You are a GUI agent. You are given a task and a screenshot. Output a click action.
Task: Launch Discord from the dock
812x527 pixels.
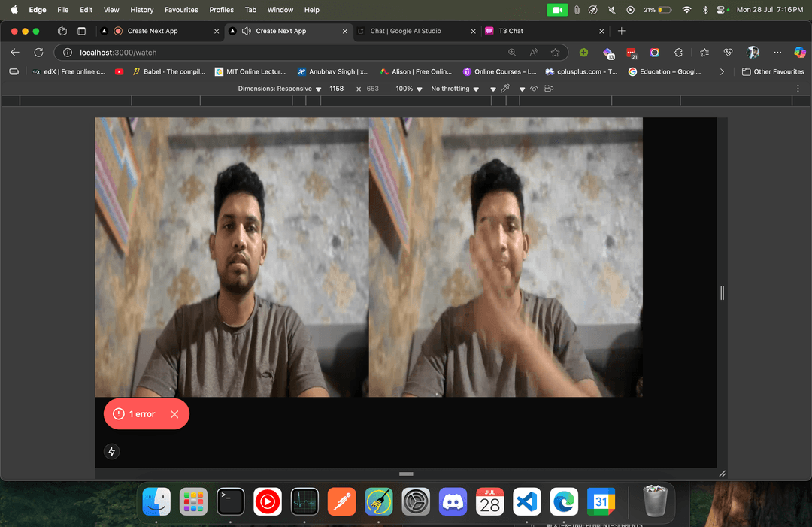pyautogui.click(x=452, y=501)
